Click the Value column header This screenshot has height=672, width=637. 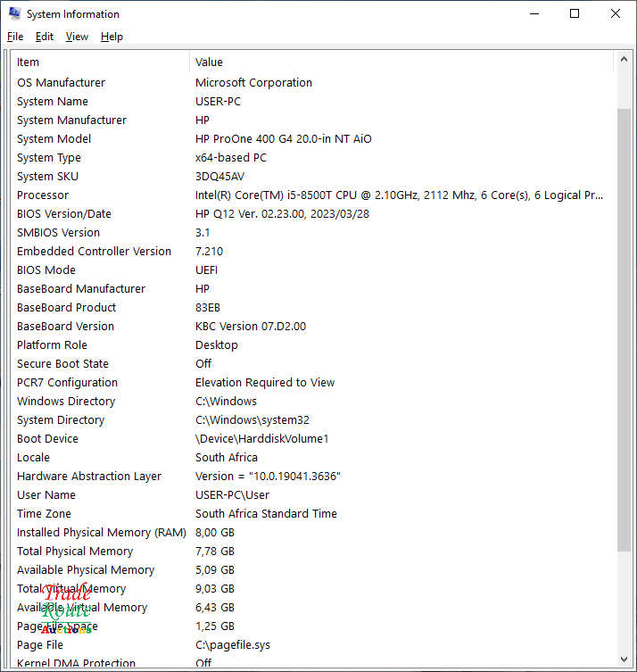(401, 62)
